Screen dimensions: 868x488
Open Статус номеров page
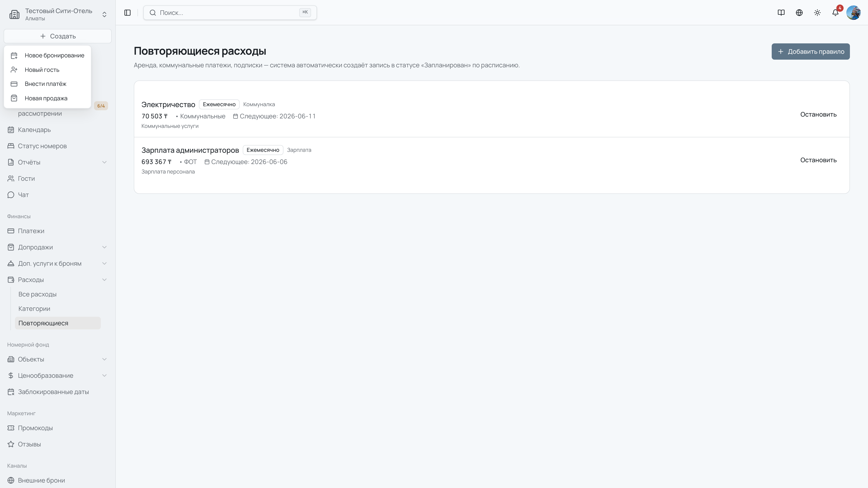pyautogui.click(x=58, y=146)
